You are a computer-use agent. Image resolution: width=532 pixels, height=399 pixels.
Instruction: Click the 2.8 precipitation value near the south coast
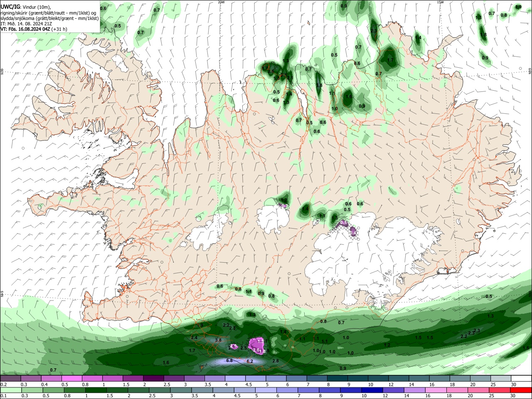click(x=275, y=361)
